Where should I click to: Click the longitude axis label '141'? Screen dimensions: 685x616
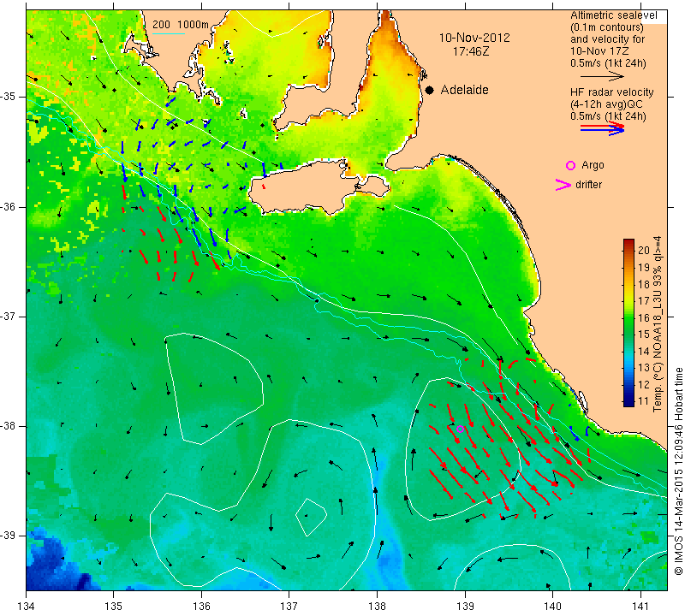640,606
